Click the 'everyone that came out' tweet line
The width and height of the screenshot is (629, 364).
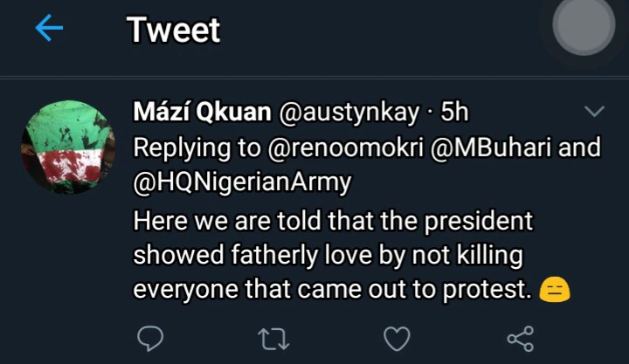332,290
